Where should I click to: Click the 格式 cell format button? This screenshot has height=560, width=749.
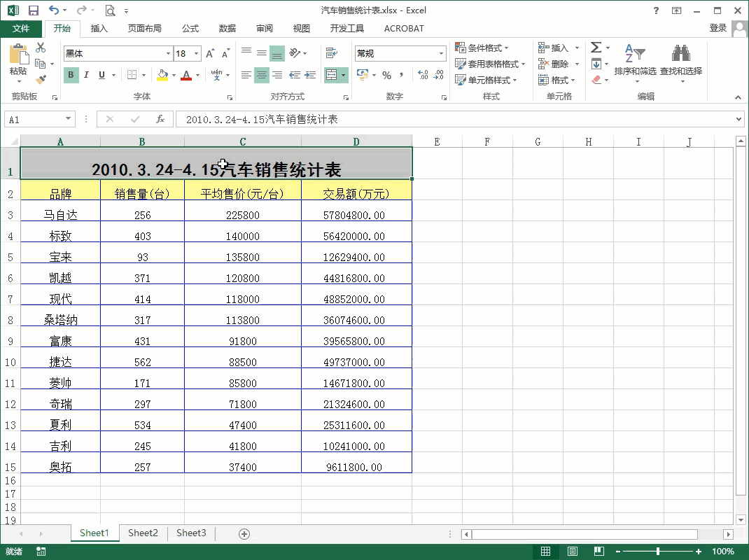556,80
